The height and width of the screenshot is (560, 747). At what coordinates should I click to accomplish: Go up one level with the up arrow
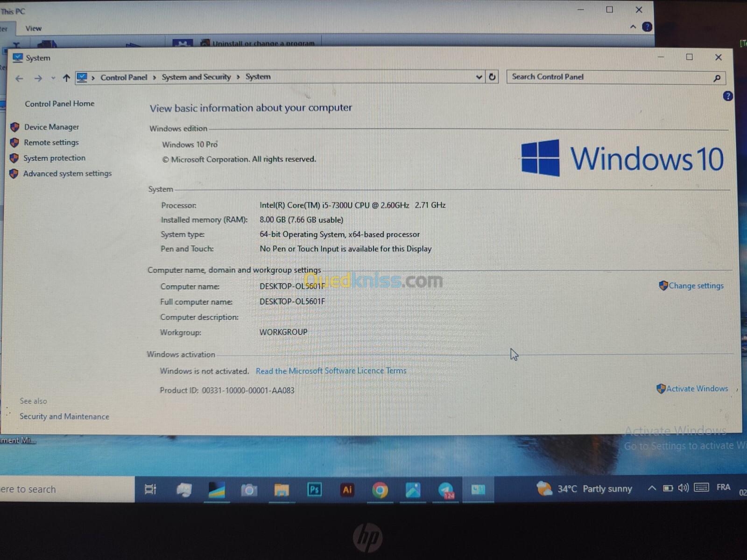[x=66, y=78]
